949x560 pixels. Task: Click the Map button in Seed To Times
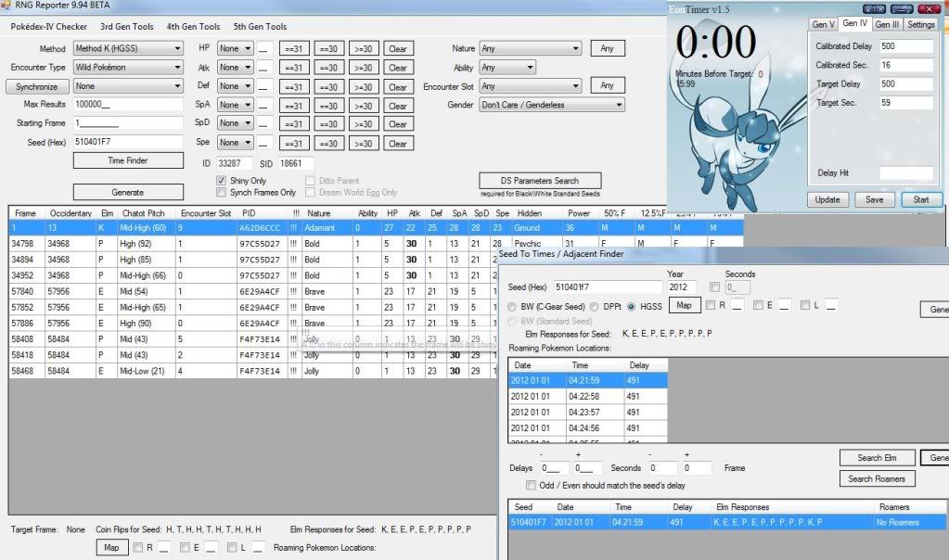click(684, 305)
